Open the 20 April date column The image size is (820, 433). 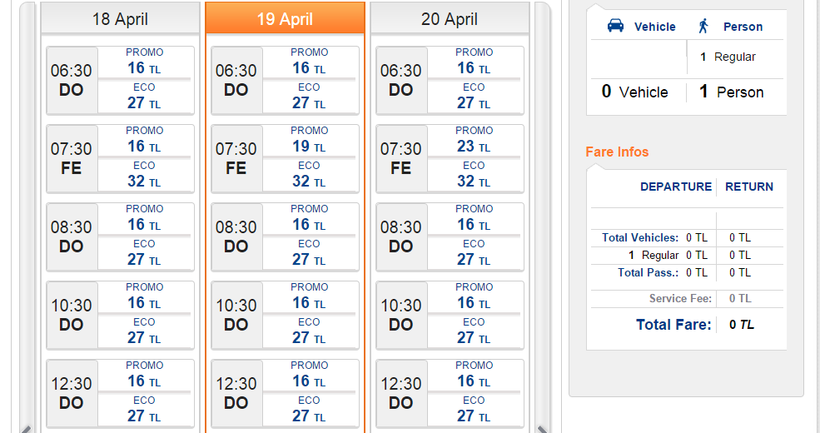point(449,19)
